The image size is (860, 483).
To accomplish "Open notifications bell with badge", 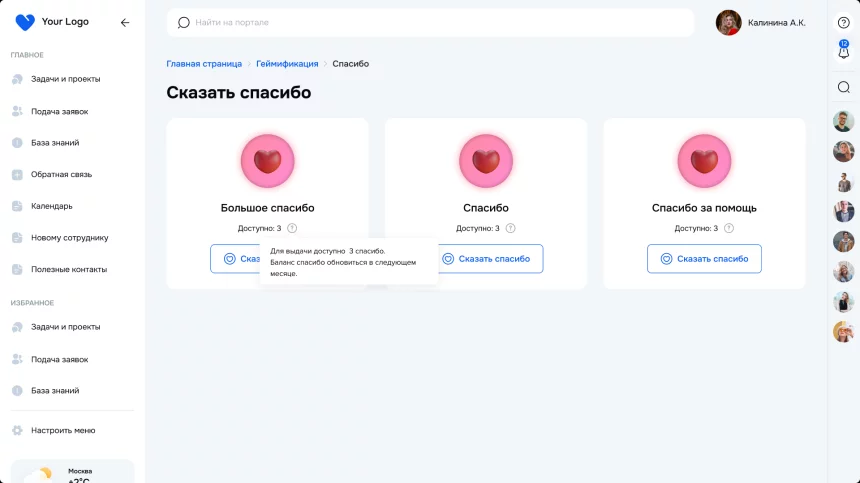I will pyautogui.click(x=843, y=52).
